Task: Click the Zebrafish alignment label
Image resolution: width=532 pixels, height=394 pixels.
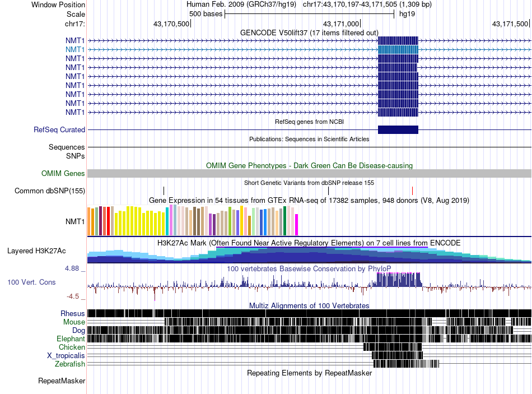Action: point(70,364)
